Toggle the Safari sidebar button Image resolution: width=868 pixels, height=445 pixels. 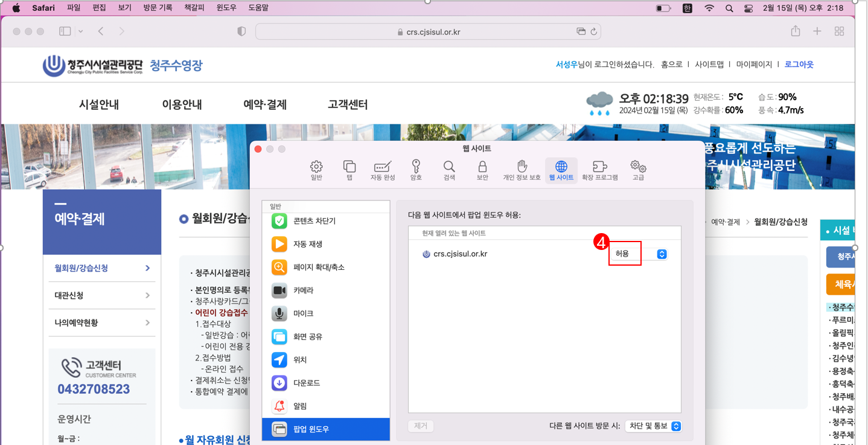click(65, 31)
